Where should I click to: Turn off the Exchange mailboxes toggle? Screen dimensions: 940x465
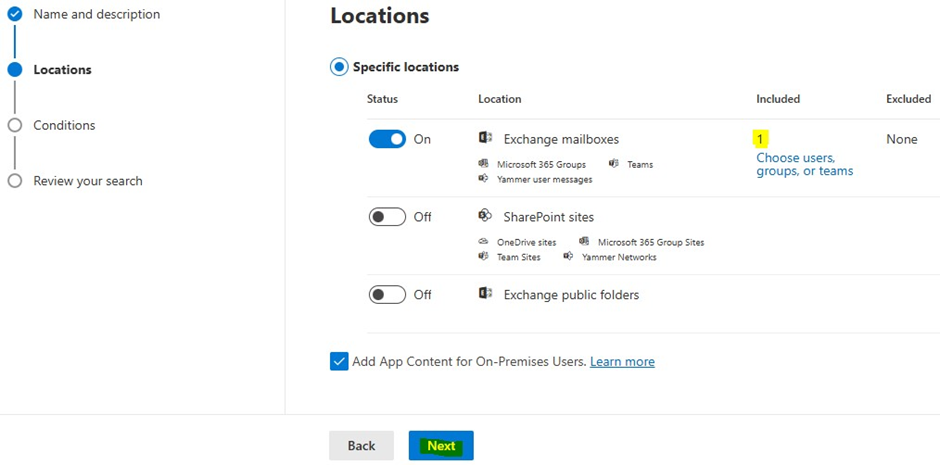(387, 139)
